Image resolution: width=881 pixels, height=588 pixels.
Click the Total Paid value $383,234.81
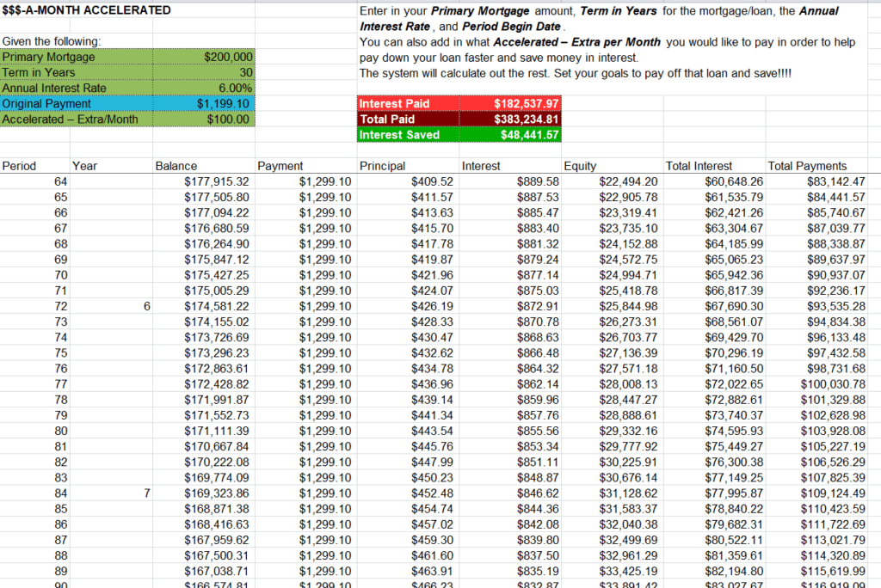pos(510,119)
